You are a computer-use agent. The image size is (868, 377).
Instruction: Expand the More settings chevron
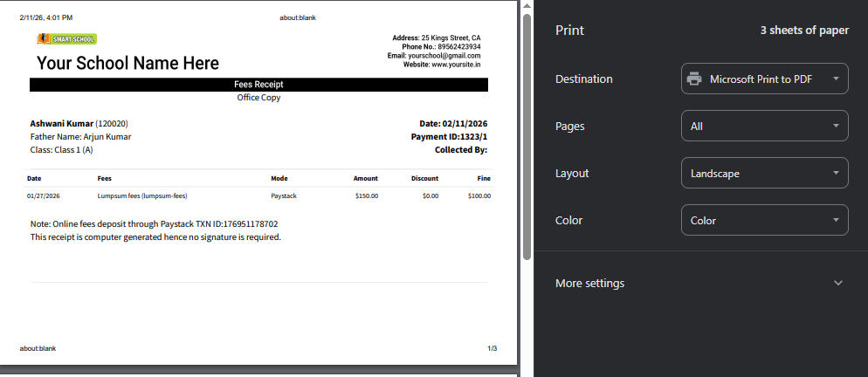pyautogui.click(x=838, y=284)
